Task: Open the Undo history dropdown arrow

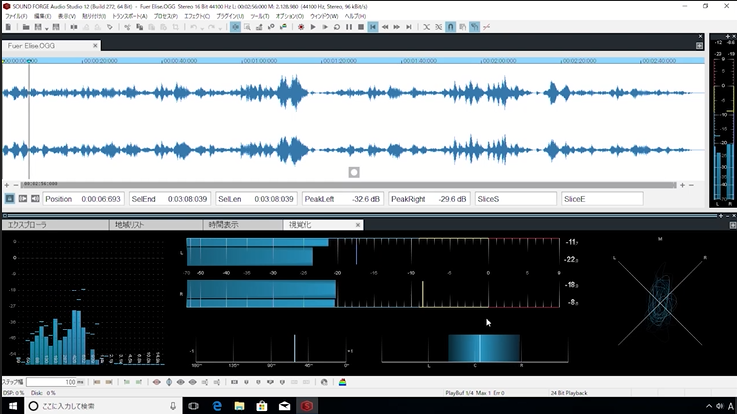Action: pos(203,27)
